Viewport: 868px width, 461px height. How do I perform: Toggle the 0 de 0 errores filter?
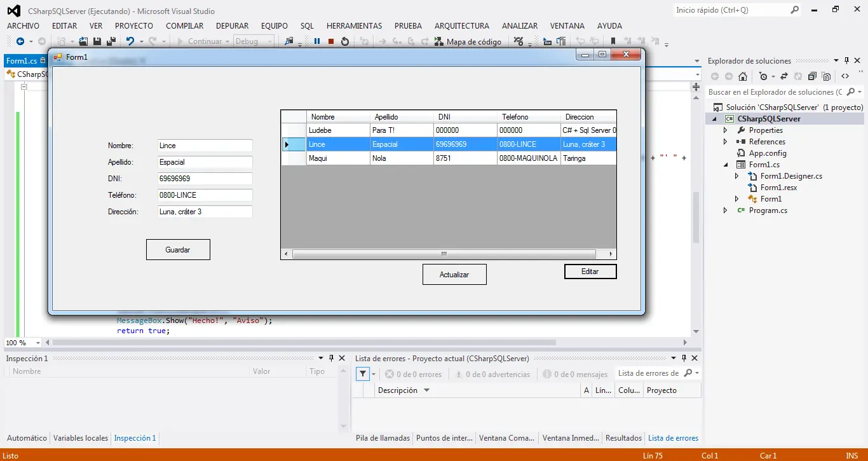tap(413, 375)
